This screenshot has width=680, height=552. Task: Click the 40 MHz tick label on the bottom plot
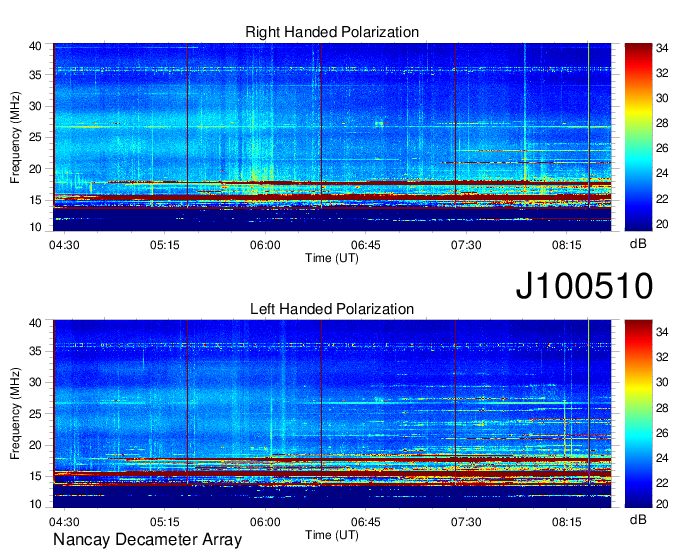coord(35,323)
